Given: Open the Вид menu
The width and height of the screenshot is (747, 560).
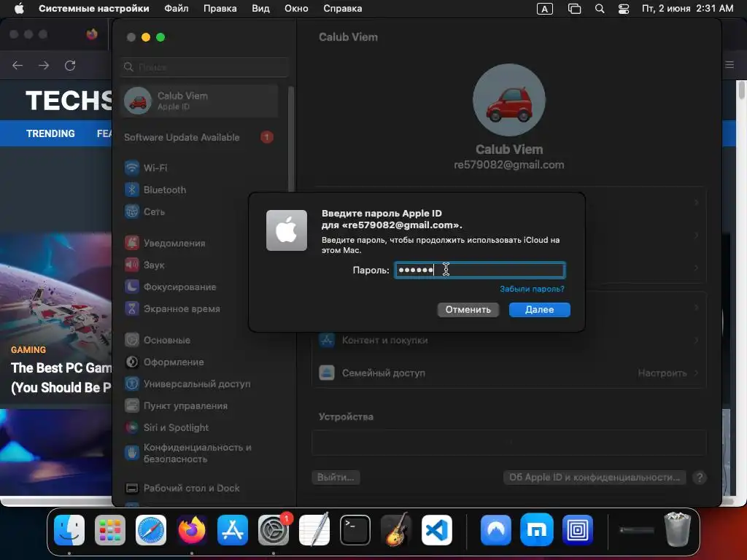Looking at the screenshot, I should (x=260, y=9).
